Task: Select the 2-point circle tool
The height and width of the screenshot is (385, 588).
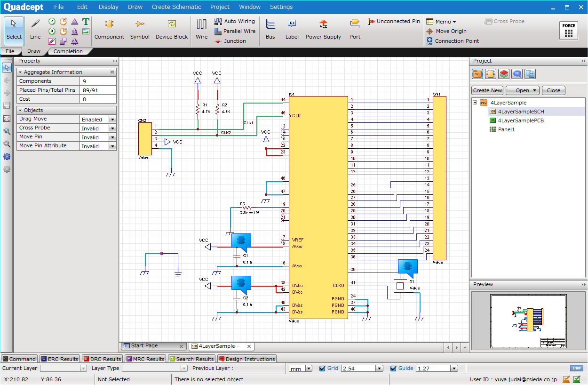Action: [52, 22]
